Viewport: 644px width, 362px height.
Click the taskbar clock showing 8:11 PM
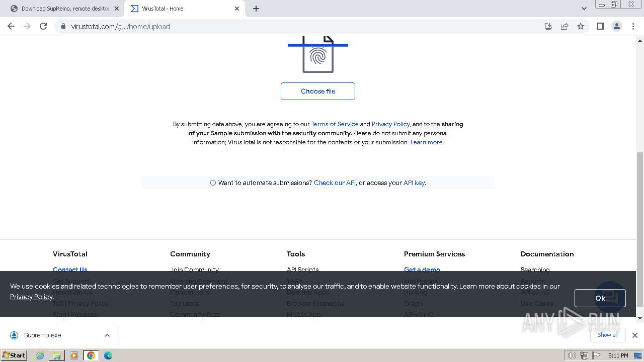[618, 355]
